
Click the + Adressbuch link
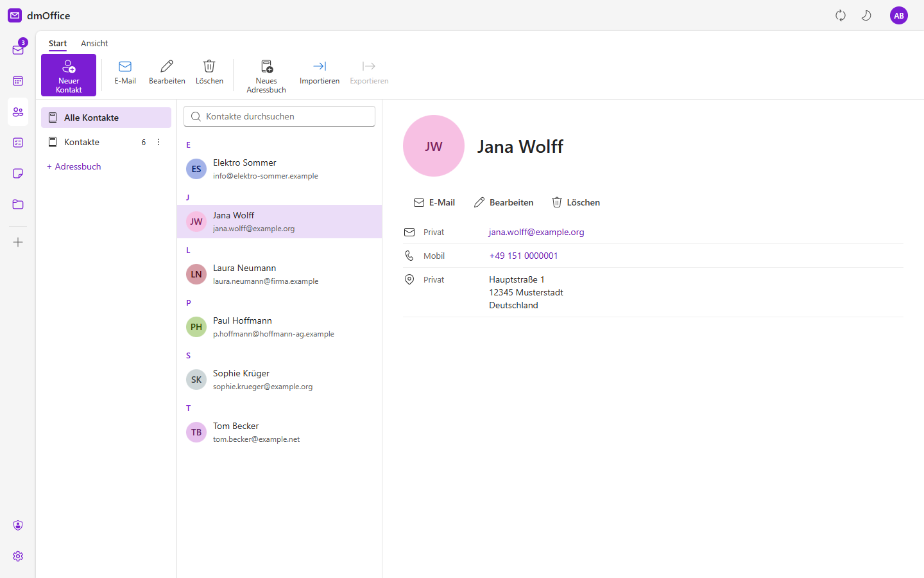coord(74,166)
